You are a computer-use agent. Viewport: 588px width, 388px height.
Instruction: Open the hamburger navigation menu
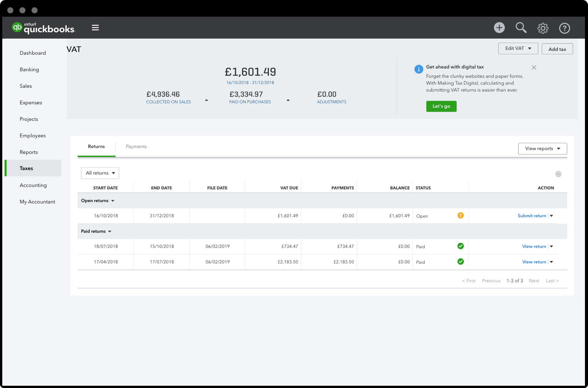click(95, 27)
